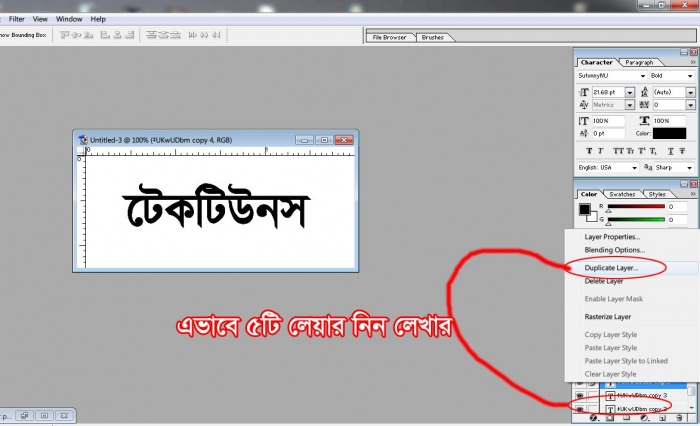700x426 pixels.
Task: Click Align vertical centers icon
Action: pyautogui.click(x=76, y=35)
